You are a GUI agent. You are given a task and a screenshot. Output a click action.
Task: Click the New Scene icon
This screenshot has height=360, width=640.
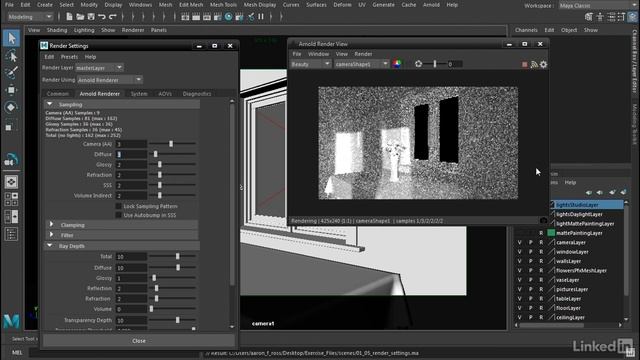coord(69,17)
